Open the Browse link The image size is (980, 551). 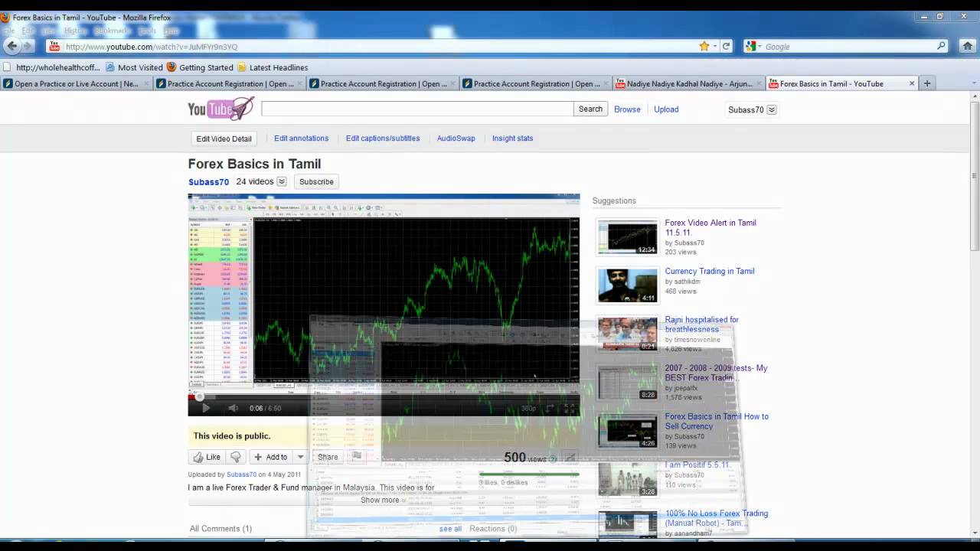(x=627, y=109)
